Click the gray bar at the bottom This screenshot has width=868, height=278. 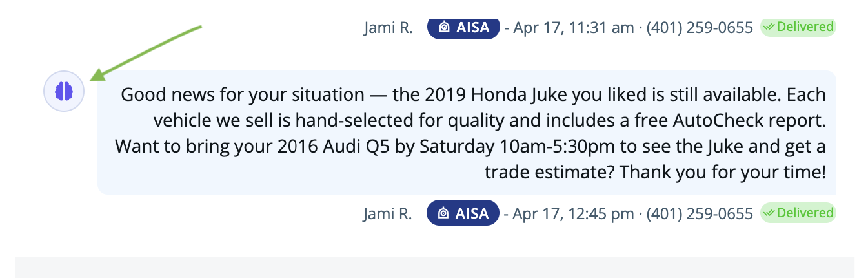[435, 267]
